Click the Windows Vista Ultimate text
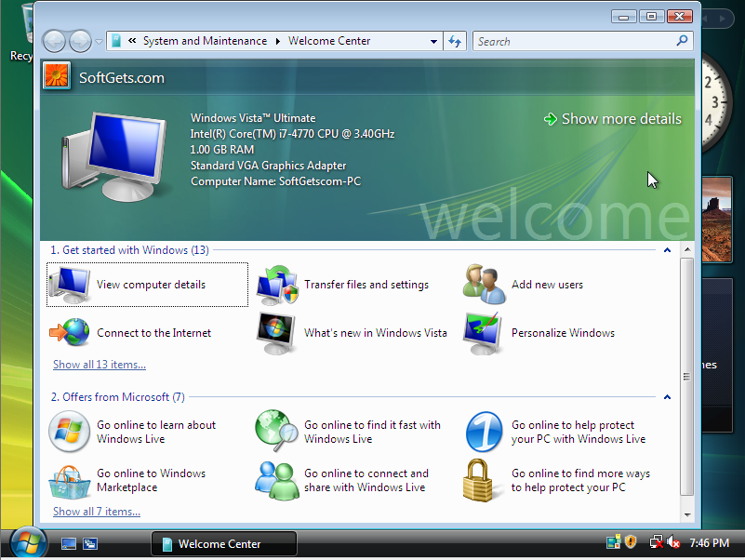Viewport: 745px width, 560px height. [x=253, y=118]
